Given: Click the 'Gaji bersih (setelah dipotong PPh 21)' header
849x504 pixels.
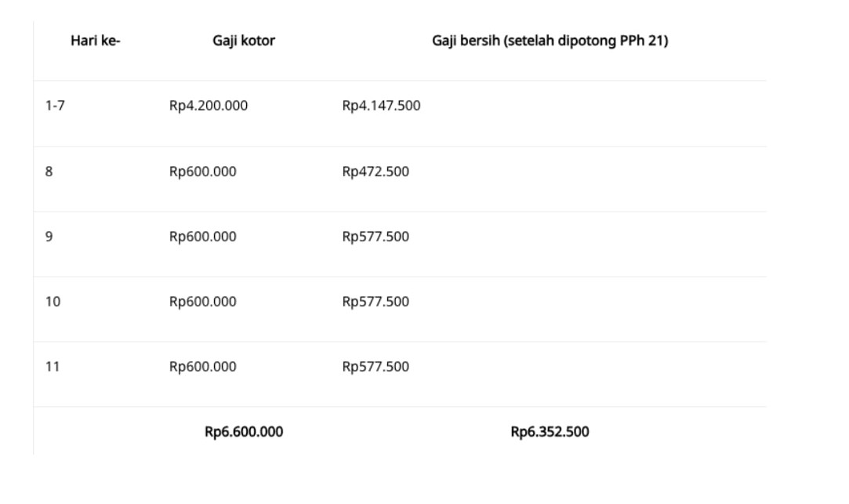Looking at the screenshot, I should pos(550,41).
